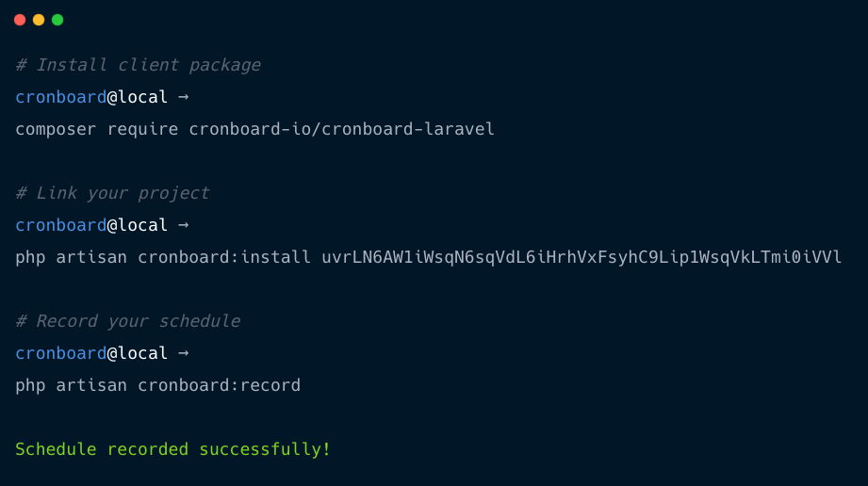Viewport: 868px width, 486px height.
Task: Click the '# Install client package' comment
Action: coord(138,65)
